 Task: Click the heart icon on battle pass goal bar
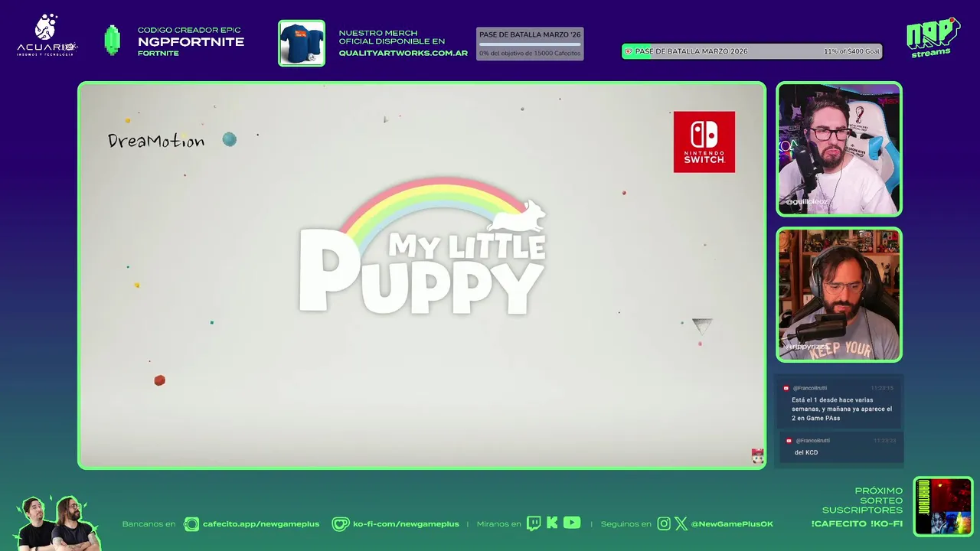click(x=629, y=51)
